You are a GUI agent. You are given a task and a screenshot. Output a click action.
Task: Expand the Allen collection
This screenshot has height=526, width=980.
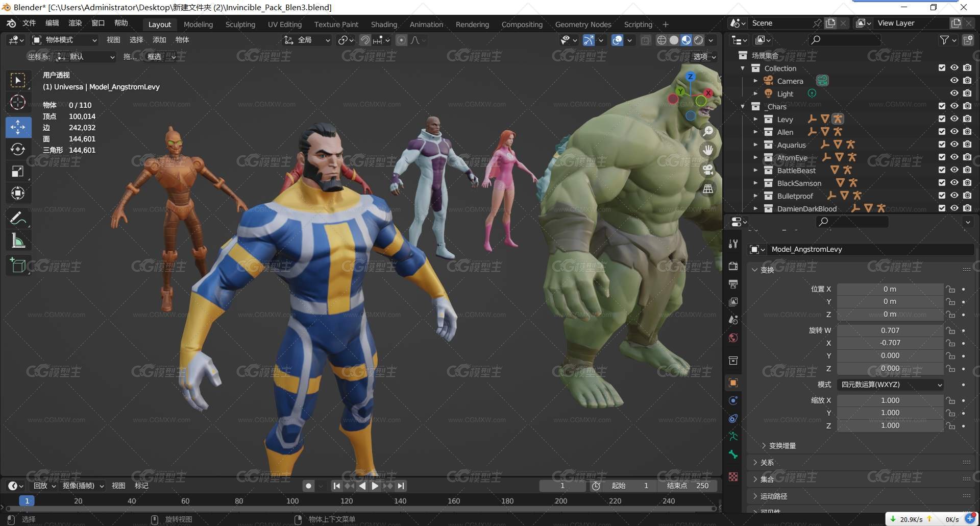click(x=755, y=132)
